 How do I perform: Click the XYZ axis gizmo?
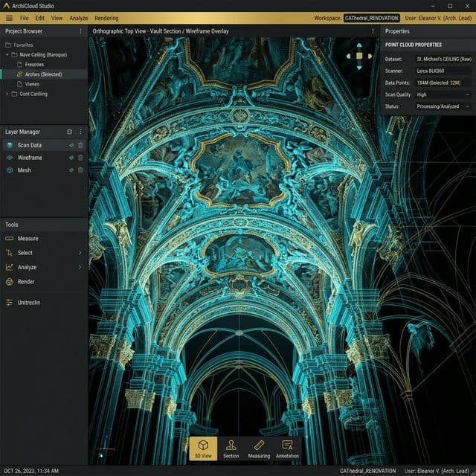pyautogui.click(x=106, y=447)
